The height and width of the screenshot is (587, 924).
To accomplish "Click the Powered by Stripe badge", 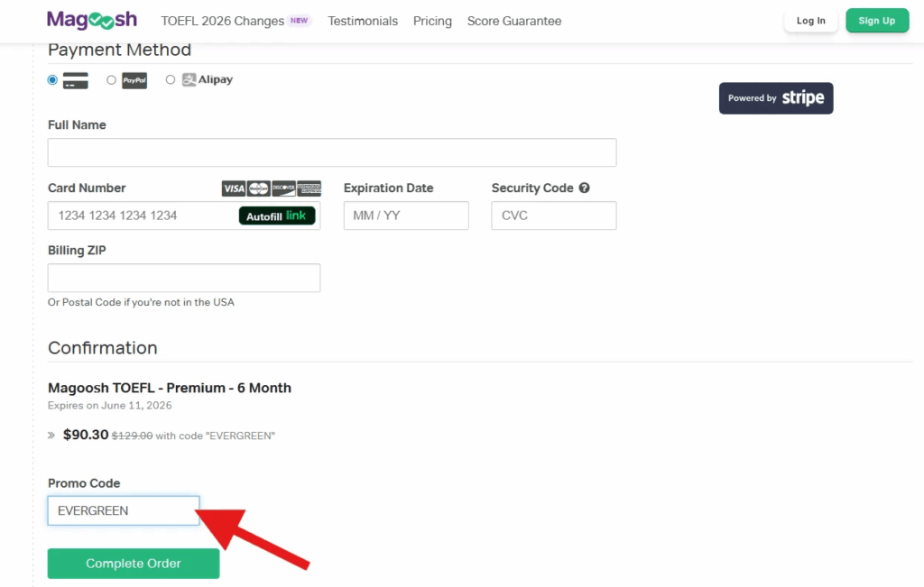I will click(775, 98).
